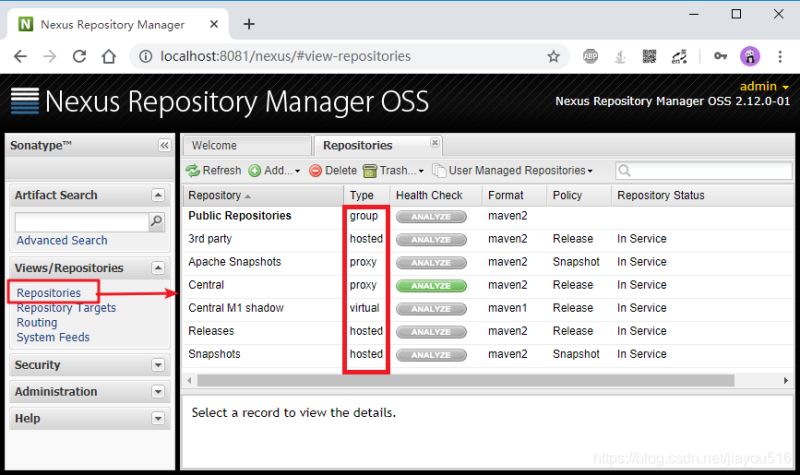
Task: Open the Advanced Search link
Action: 62,240
